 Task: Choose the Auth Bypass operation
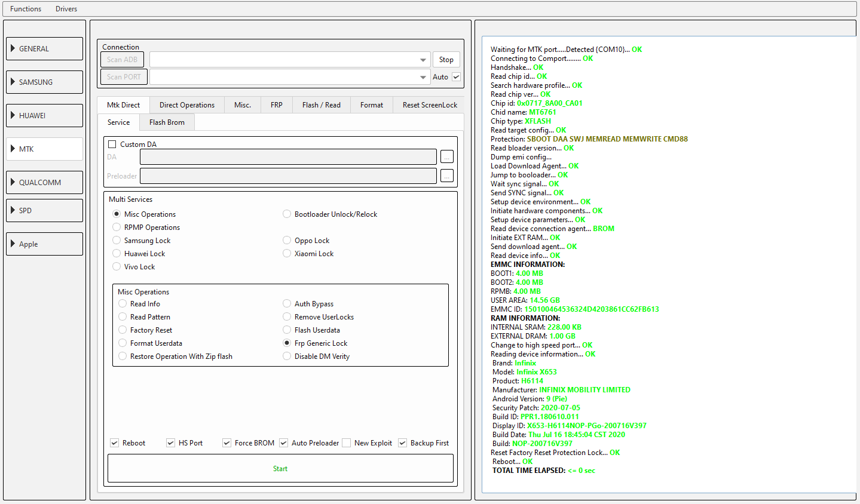[x=287, y=304]
